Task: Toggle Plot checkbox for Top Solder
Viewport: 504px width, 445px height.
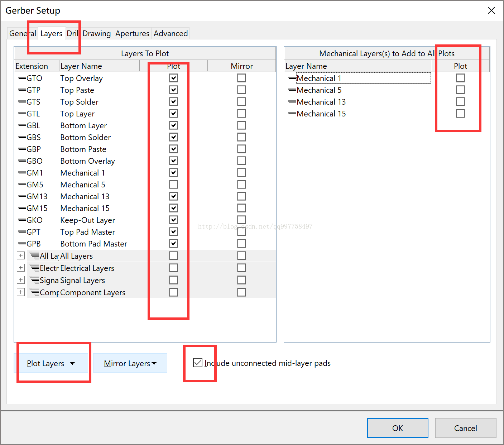Action: [x=173, y=101]
